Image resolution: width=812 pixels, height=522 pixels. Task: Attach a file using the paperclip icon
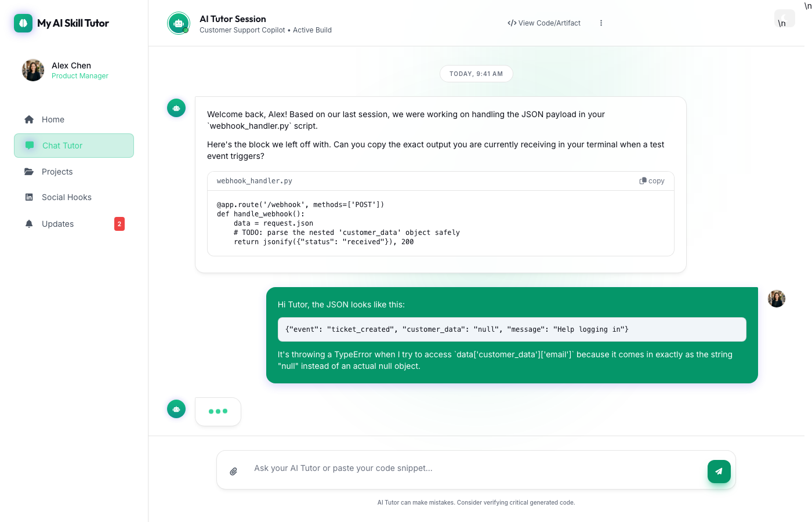(234, 470)
